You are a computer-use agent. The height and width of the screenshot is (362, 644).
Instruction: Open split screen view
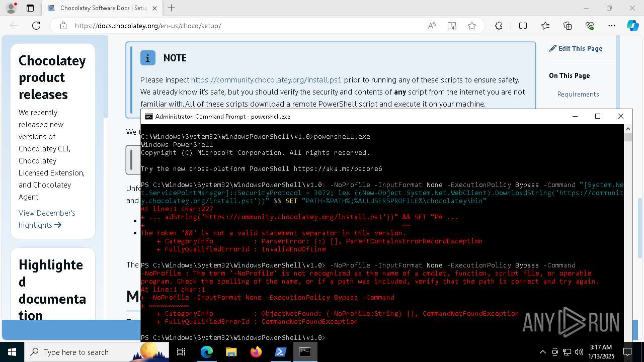523,26
